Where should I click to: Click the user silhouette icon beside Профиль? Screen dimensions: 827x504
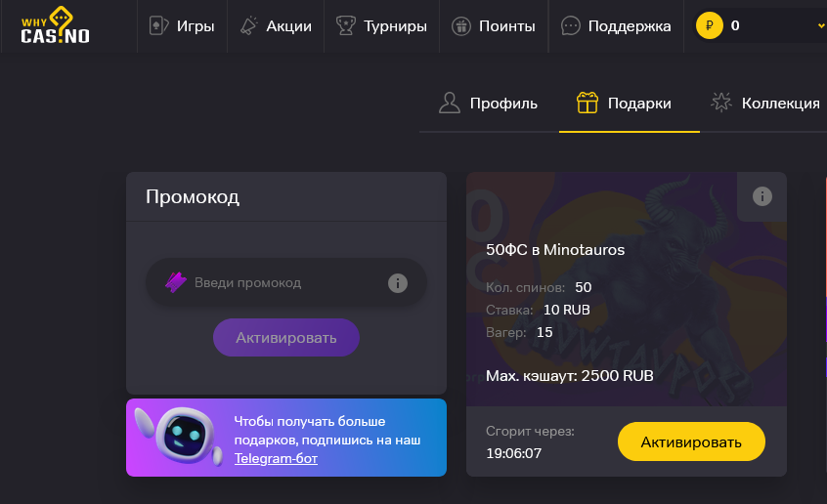click(x=450, y=103)
